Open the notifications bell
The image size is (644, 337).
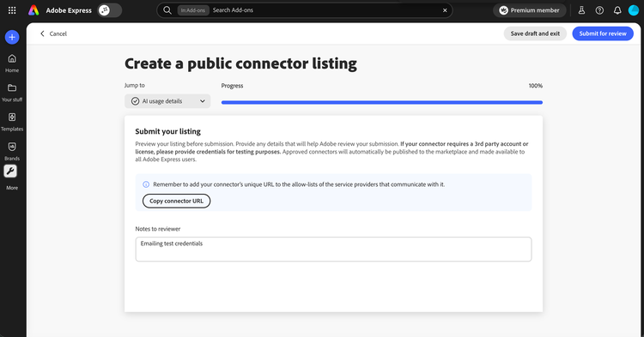[x=617, y=10]
